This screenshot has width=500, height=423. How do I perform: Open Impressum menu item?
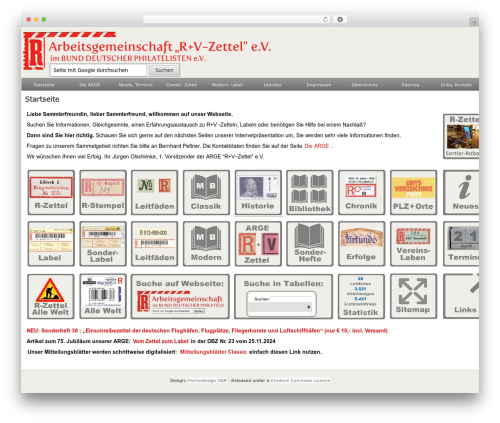point(319,85)
